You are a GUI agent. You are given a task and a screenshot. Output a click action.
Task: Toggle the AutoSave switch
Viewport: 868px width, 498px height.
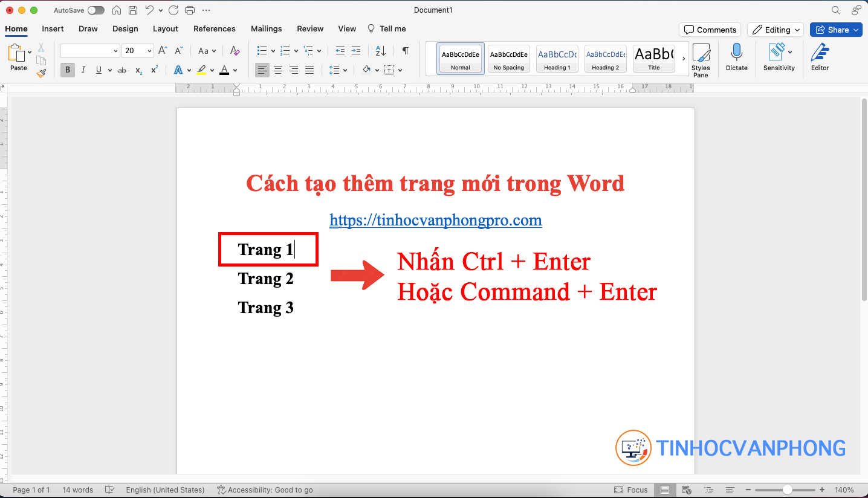tap(96, 10)
